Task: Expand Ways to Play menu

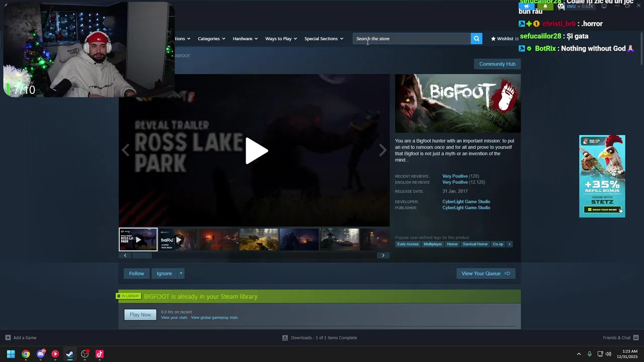Action: point(281,39)
